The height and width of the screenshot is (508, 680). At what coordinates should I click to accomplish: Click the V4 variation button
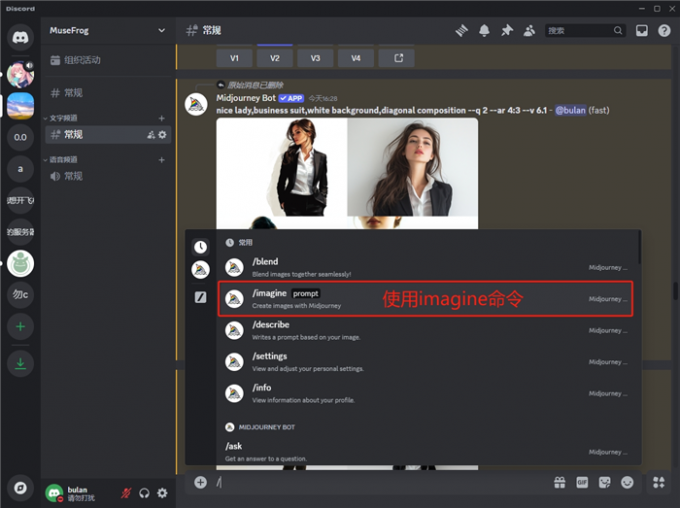[356, 58]
